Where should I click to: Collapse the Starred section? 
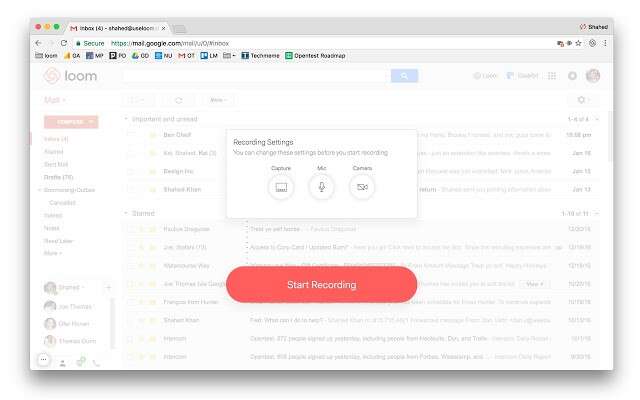(x=127, y=213)
